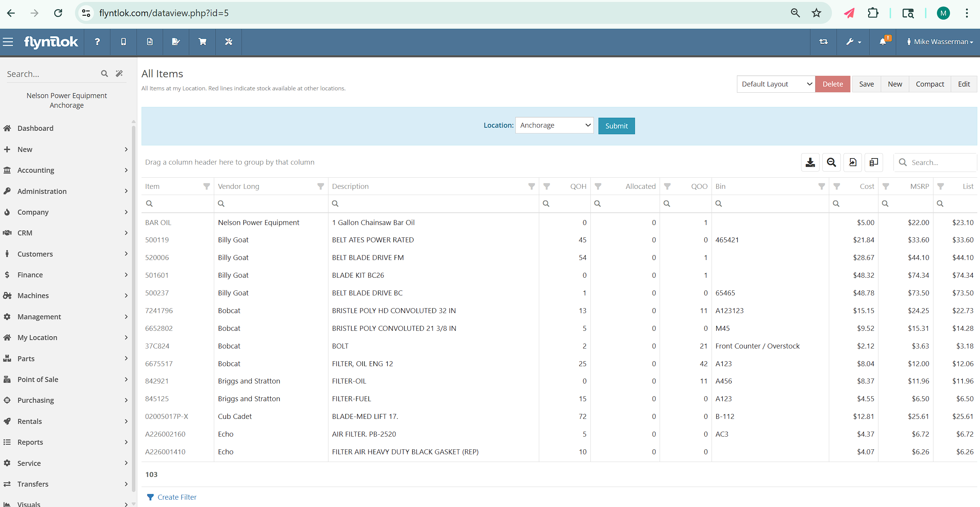Screen dimensions: 980x507
Task: Click the crossed tools icon in top bar
Action: point(228,42)
